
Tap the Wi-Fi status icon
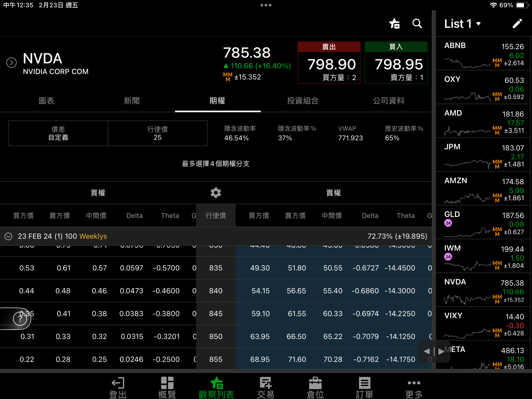493,5
